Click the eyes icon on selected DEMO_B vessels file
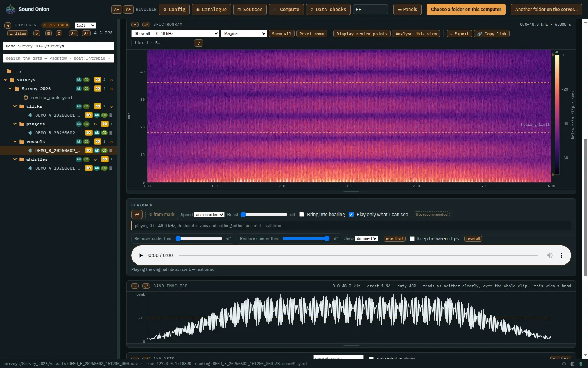Screen dimensions: 588x368 click(x=89, y=151)
